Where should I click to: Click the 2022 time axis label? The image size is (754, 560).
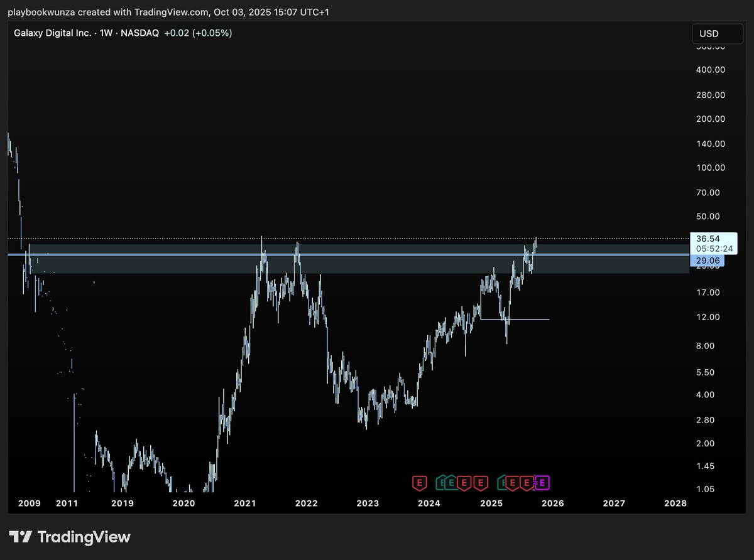306,503
